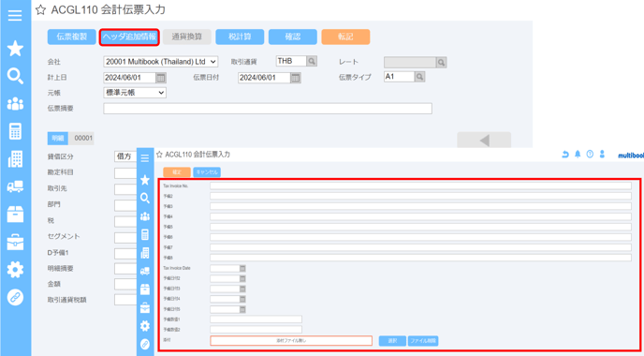Open lookup search next to レート field

[441, 63]
